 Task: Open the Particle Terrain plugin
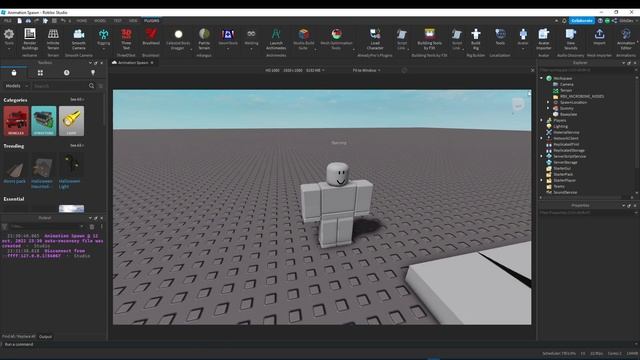[204, 39]
